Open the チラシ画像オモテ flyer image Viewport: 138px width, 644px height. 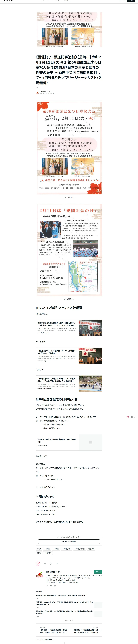point(69,147)
